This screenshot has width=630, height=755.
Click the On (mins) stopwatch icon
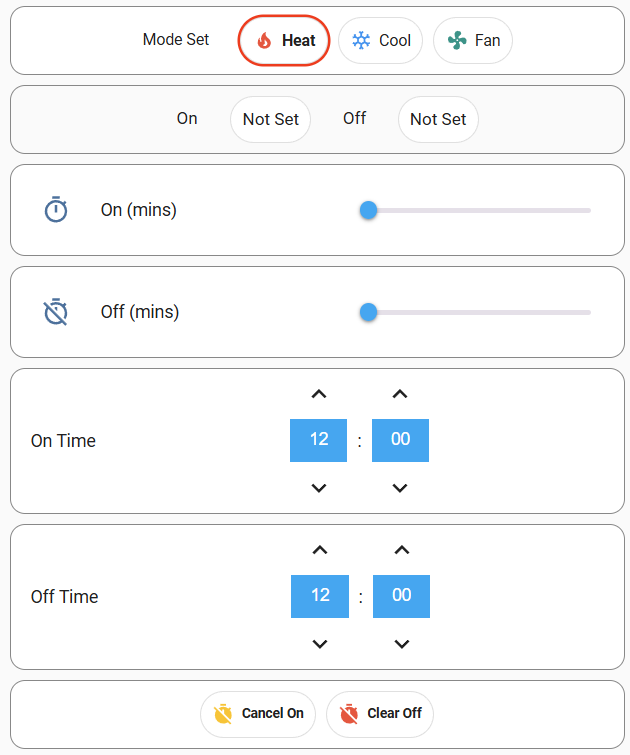pyautogui.click(x=56, y=209)
